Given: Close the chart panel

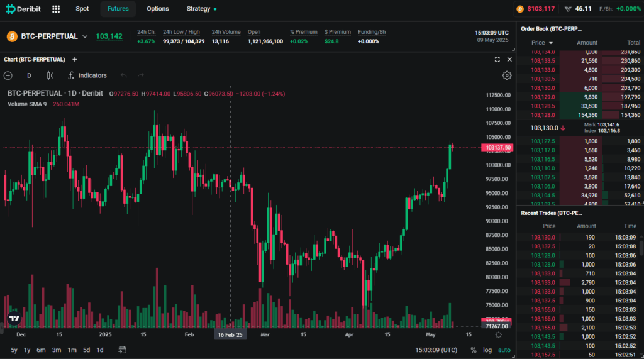Looking at the screenshot, I should [509, 60].
